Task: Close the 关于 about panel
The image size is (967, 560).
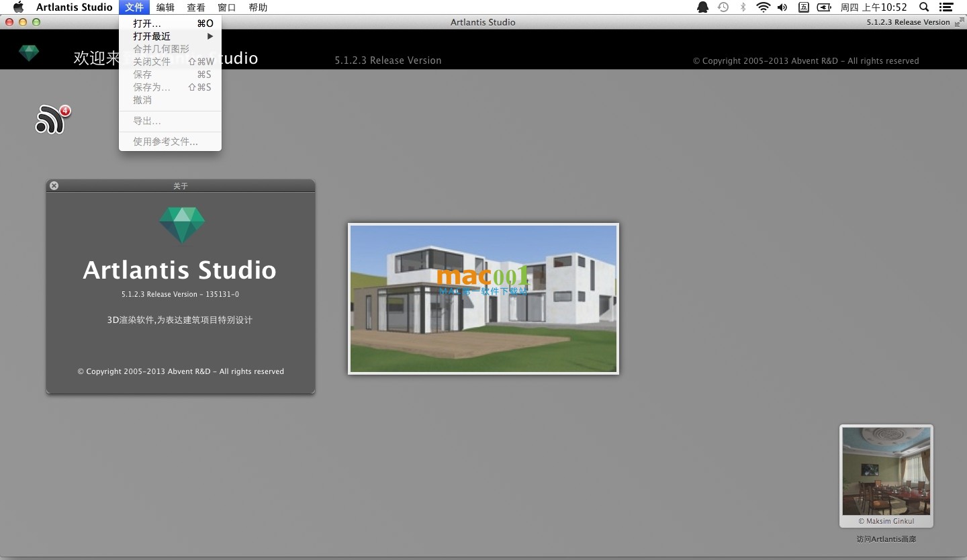Action: 54,186
